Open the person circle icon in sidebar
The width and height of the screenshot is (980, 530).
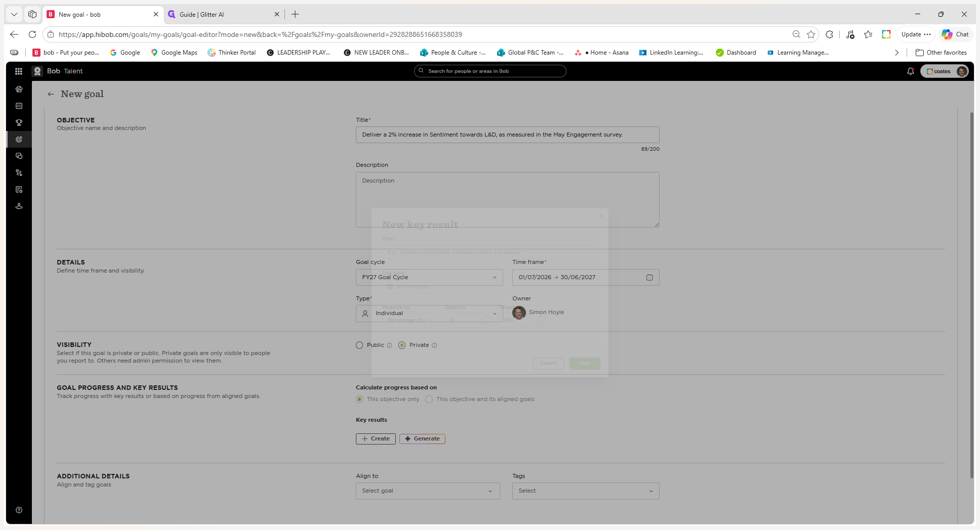click(x=19, y=206)
